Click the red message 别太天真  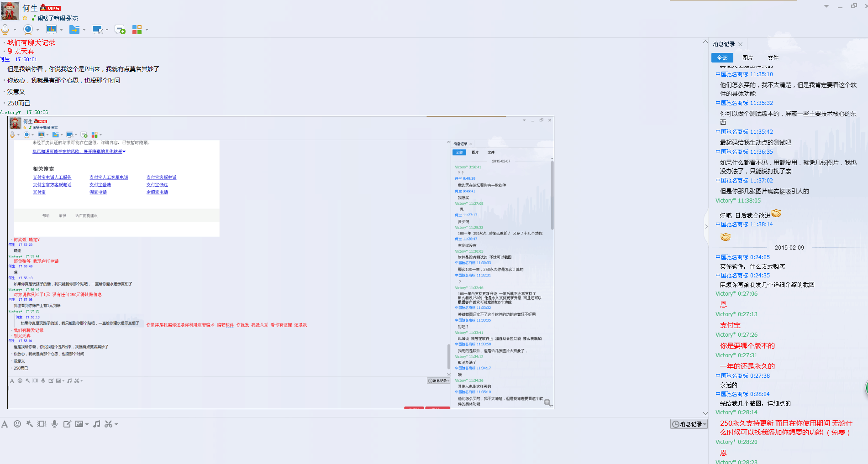click(21, 51)
